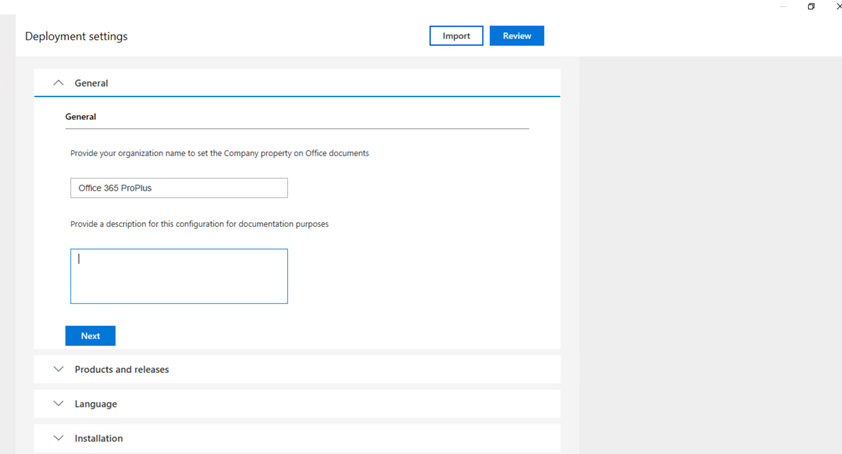Select the 'Provide a description' instruction text
This screenshot has height=454, width=842.
(x=199, y=224)
